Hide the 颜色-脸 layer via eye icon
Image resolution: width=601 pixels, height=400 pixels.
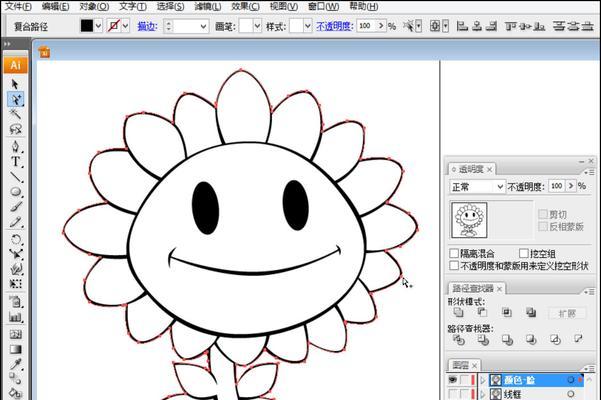click(x=453, y=380)
